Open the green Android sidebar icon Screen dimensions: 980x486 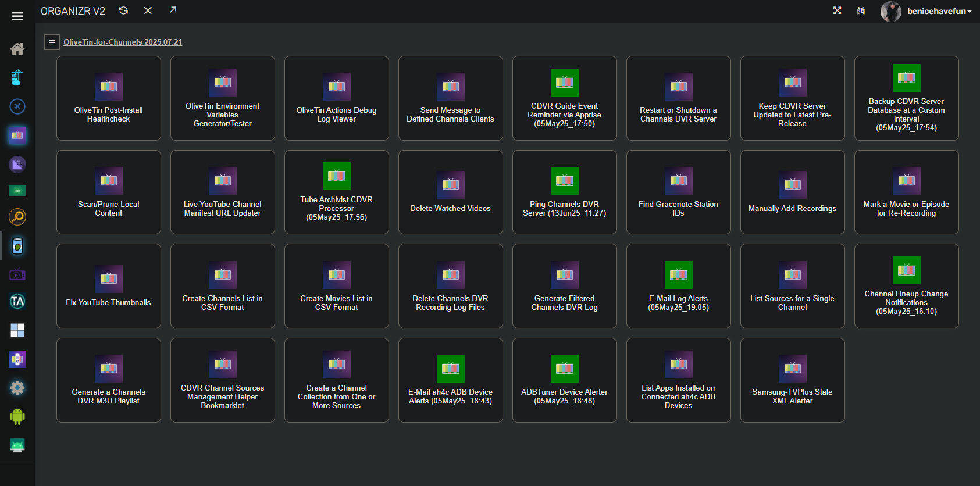coord(17,416)
